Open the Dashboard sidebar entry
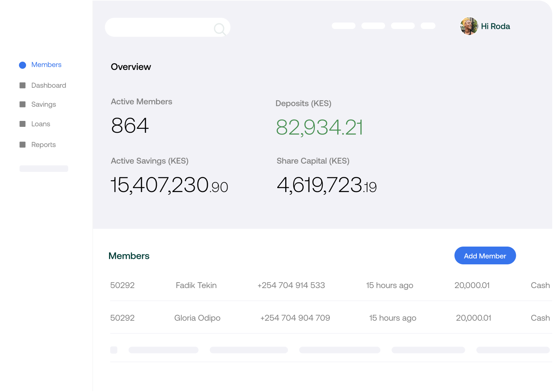The width and height of the screenshot is (553, 392). pyautogui.click(x=49, y=85)
